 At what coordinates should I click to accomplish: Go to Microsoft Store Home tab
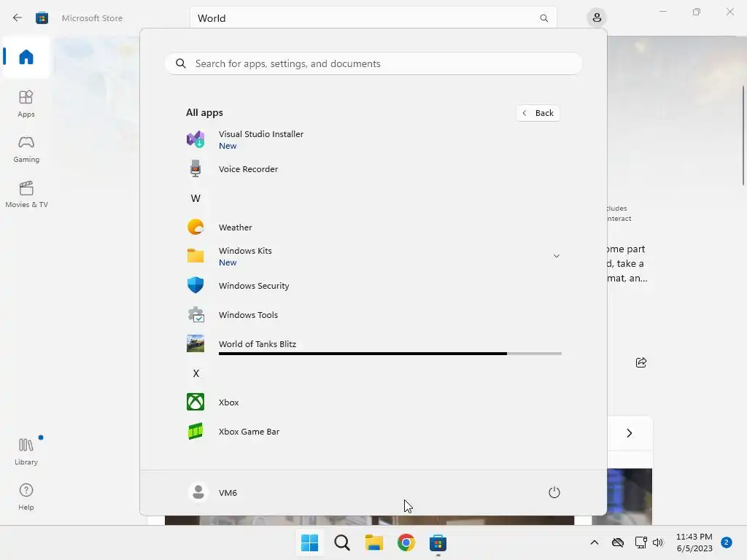click(26, 57)
